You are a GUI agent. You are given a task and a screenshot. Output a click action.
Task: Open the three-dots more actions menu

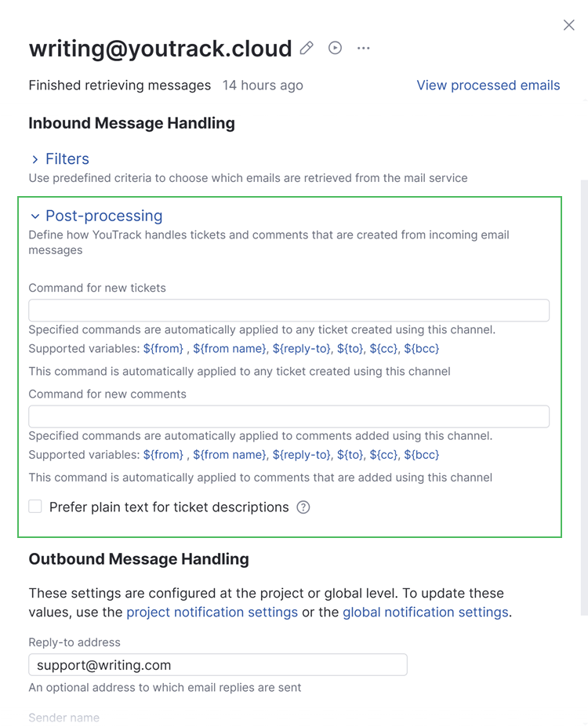(363, 49)
